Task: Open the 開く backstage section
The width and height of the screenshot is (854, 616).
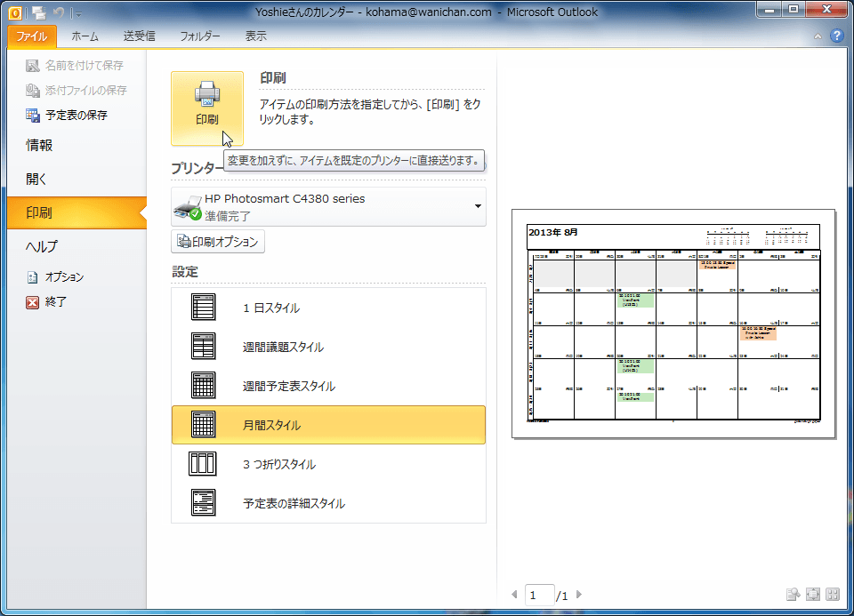Action: 36,179
